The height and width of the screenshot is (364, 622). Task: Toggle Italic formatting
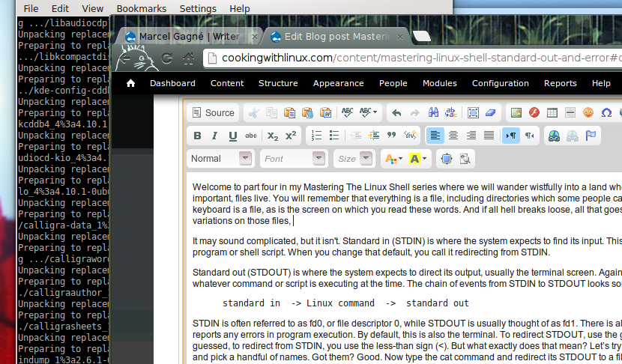pyautogui.click(x=214, y=136)
